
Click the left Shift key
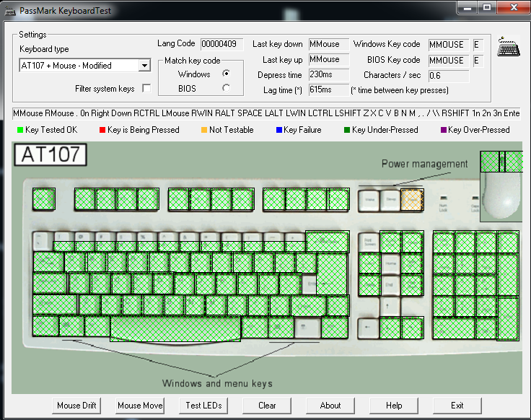(56, 305)
